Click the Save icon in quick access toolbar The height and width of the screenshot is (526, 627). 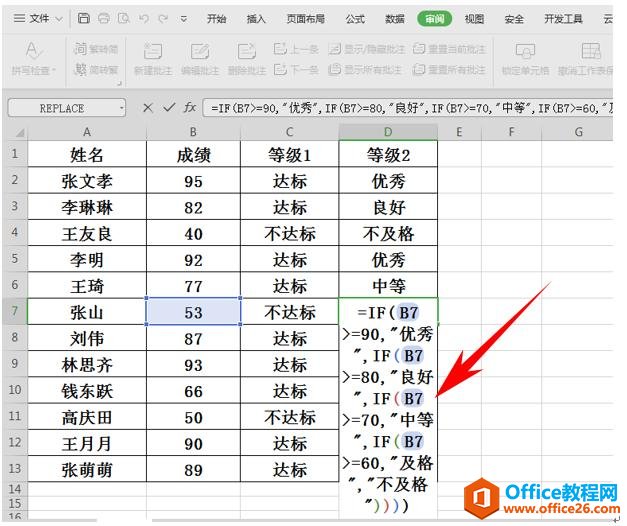84,18
